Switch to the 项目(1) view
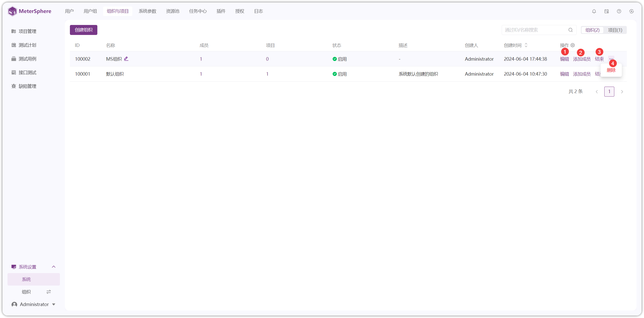The width and height of the screenshot is (644, 318). click(615, 30)
